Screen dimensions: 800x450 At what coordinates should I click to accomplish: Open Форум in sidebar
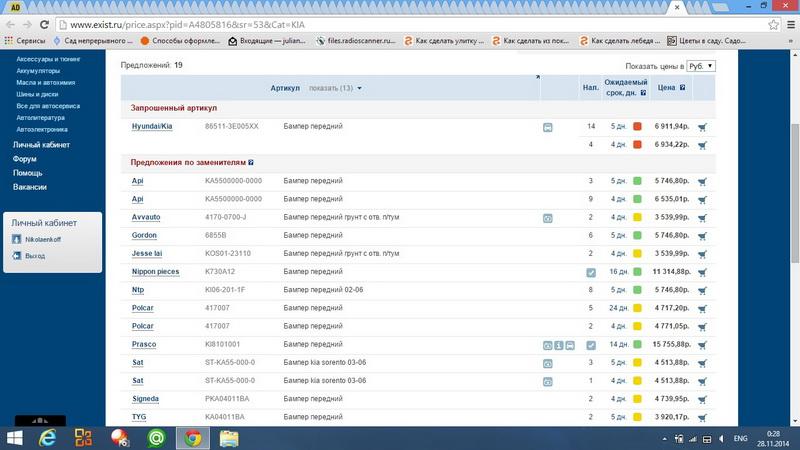(x=24, y=159)
